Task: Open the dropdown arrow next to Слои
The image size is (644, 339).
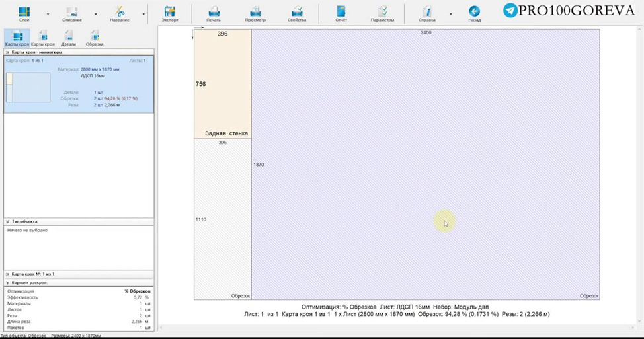Action: click(x=48, y=14)
